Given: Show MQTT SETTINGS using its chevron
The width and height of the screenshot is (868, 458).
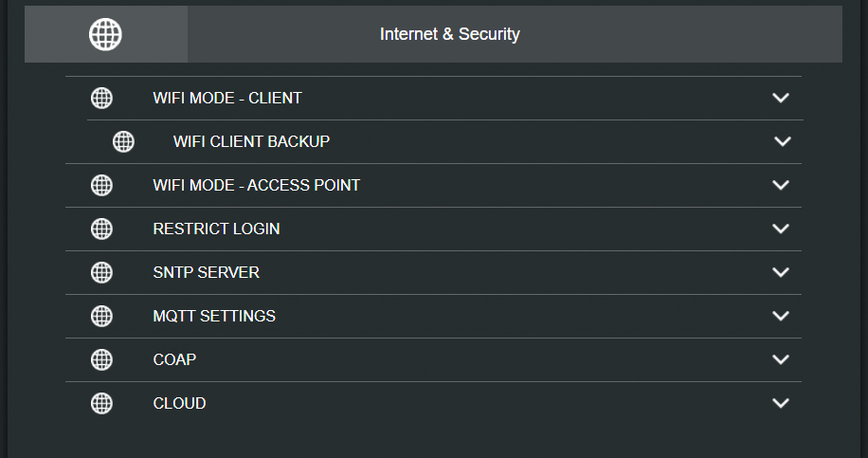Looking at the screenshot, I should coord(781,316).
